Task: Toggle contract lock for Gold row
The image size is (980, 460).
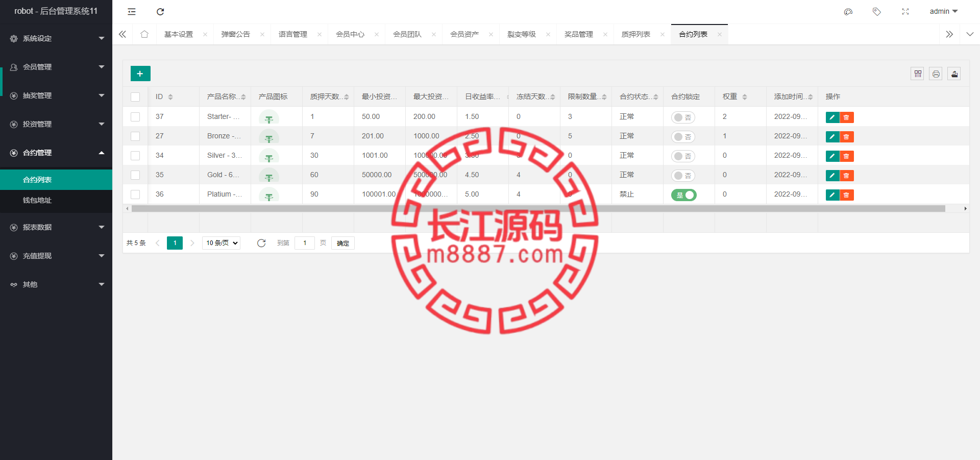Action: 683,176
